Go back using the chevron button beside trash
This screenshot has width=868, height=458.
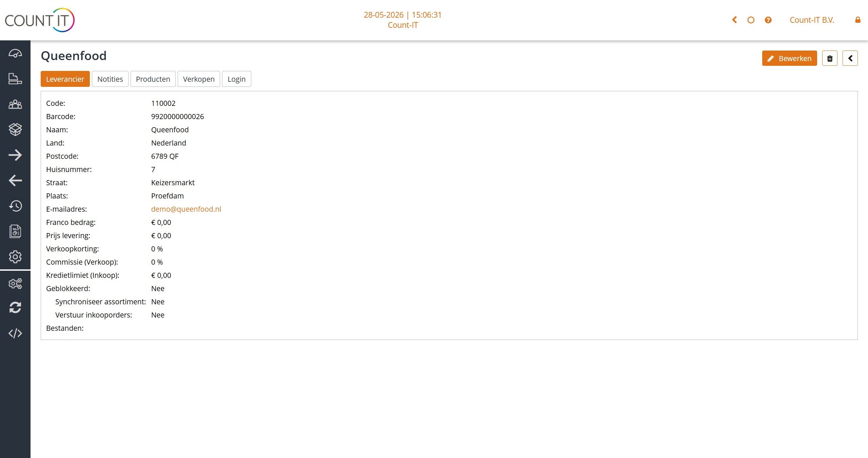click(x=850, y=58)
